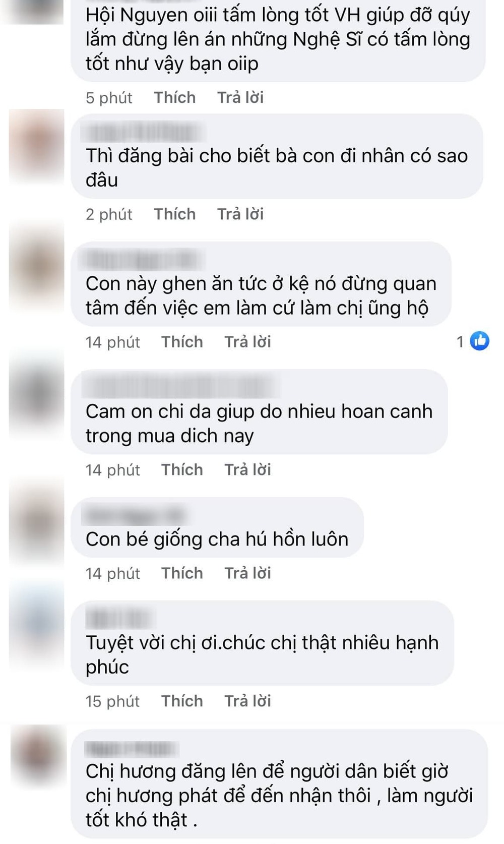
Task: Reply to the 'Cam on chi da giup' comment
Action: pos(247,469)
